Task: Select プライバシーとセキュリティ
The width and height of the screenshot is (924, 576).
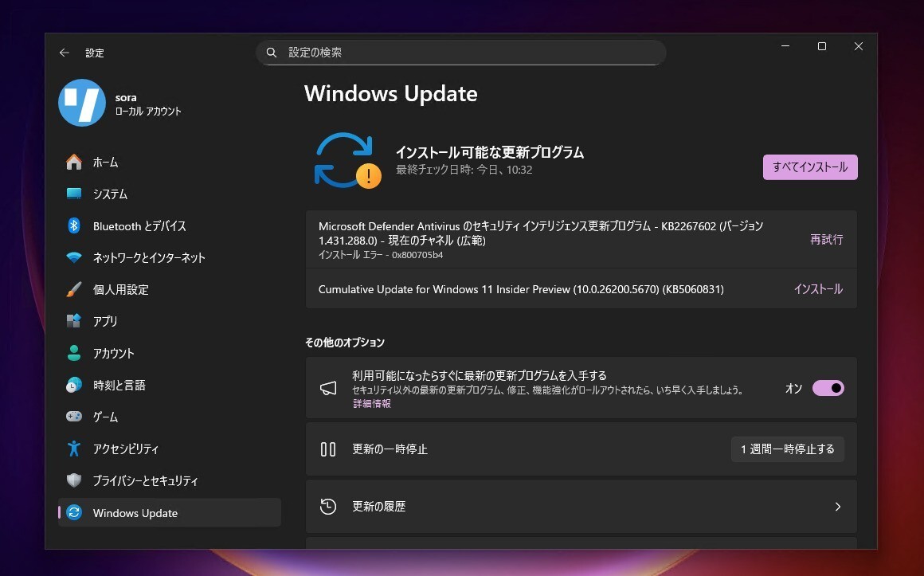Action: click(170, 480)
